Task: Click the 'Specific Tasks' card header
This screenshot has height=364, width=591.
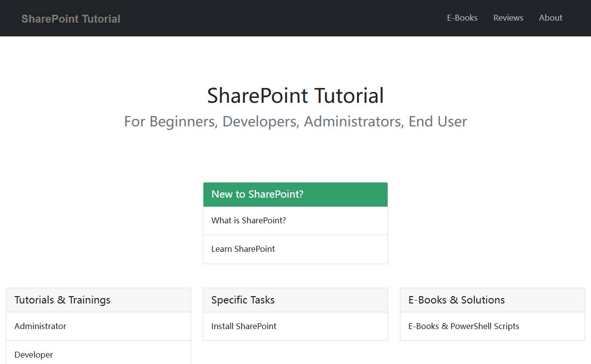Action: (295, 300)
